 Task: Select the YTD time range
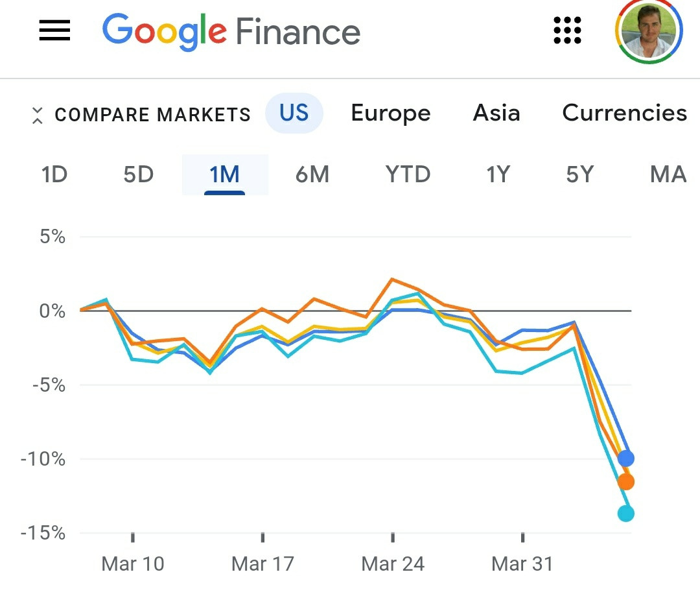(408, 174)
